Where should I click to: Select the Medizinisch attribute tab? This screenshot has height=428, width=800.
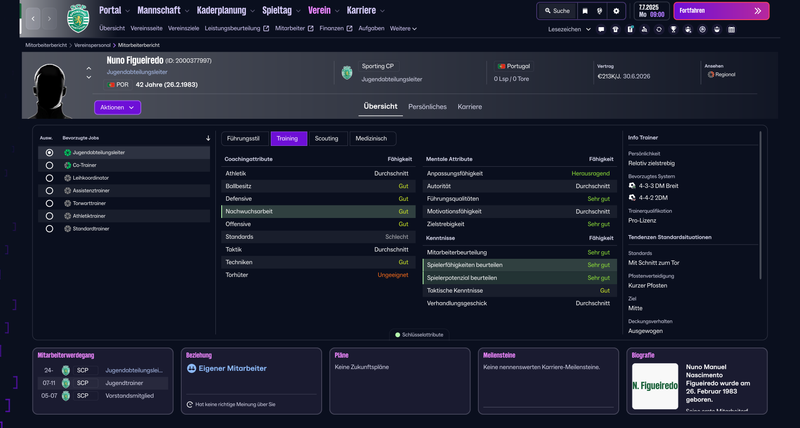pyautogui.click(x=371, y=139)
